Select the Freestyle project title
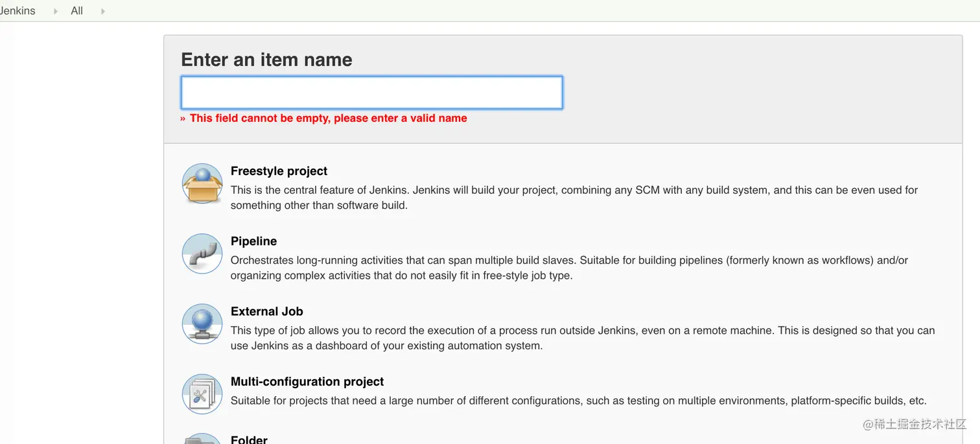 coord(279,171)
